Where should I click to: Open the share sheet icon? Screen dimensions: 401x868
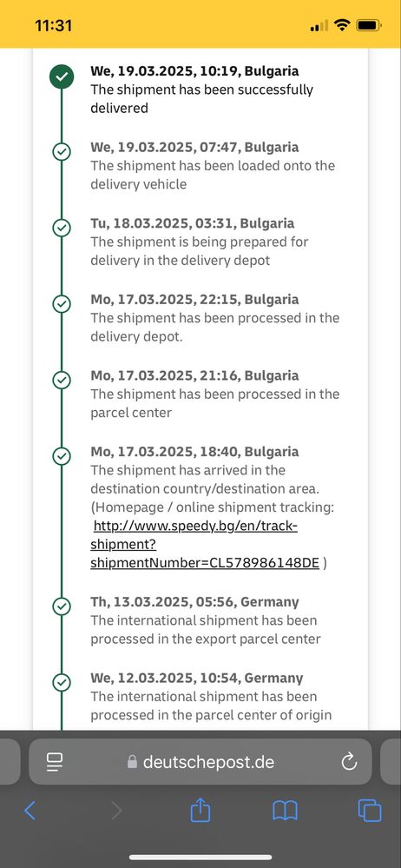tap(200, 810)
